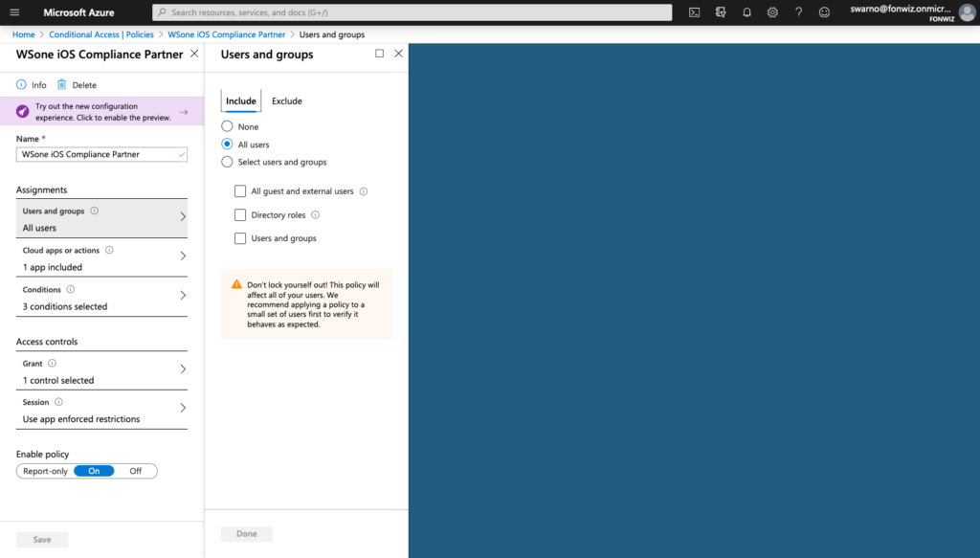This screenshot has width=980, height=558.
Task: Select the None radio option
Action: (227, 126)
